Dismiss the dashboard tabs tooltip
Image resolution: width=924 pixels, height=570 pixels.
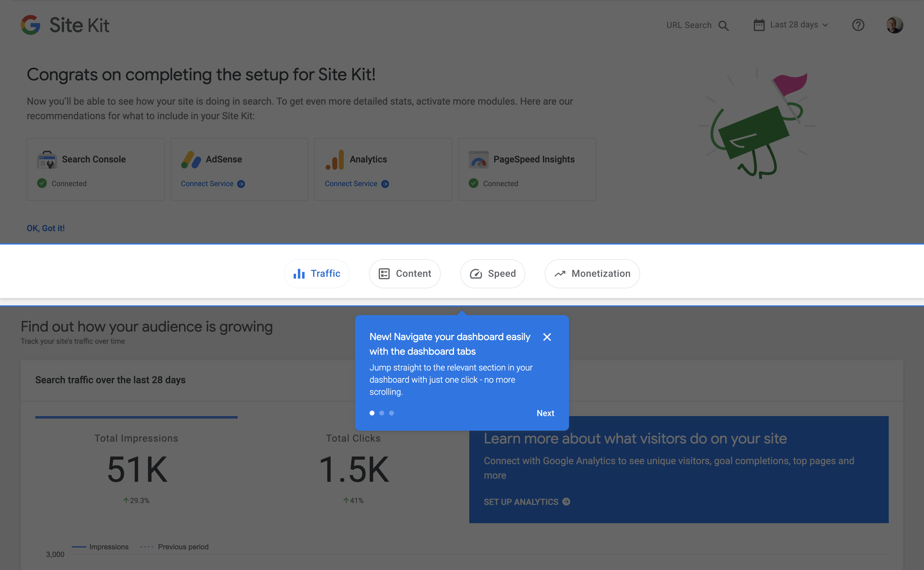point(547,337)
